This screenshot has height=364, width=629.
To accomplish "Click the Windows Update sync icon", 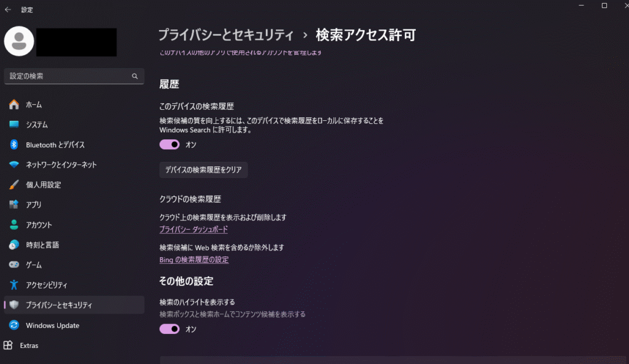I will tap(14, 325).
